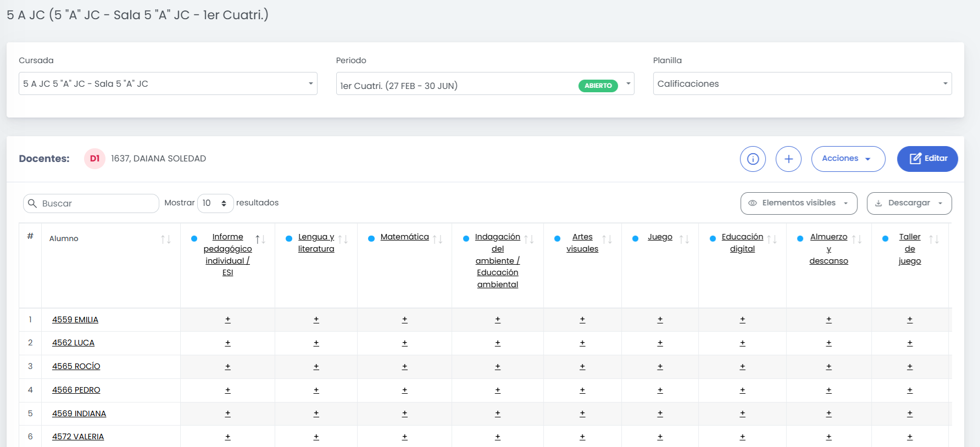The height and width of the screenshot is (447, 980).
Task: Add Educación digital grade for 4566 PEDRO
Action: [x=743, y=390]
